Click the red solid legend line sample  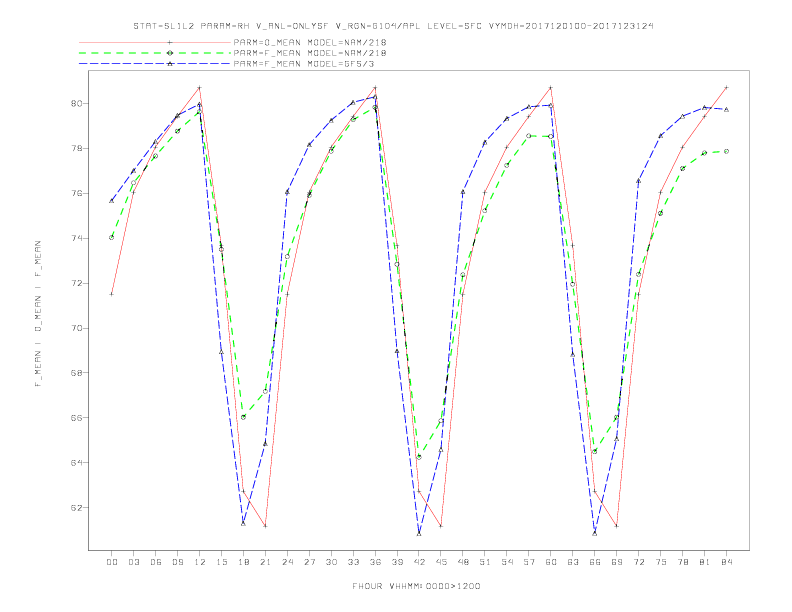pos(155,42)
